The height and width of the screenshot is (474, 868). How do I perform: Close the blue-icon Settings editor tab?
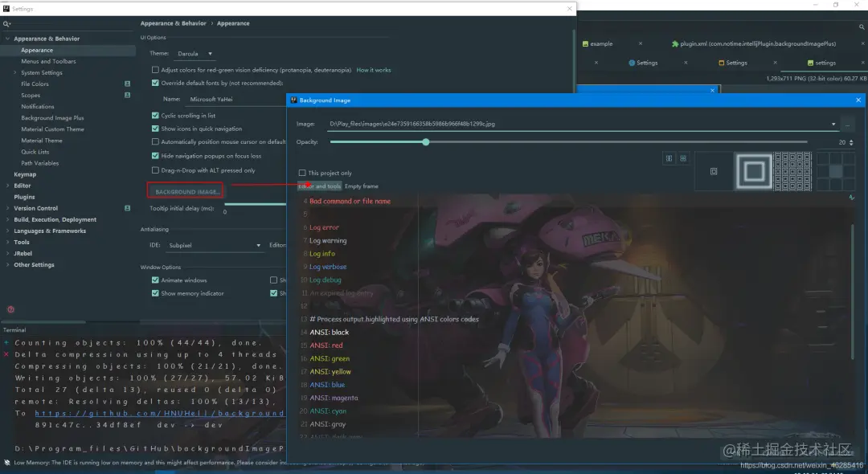tap(686, 63)
